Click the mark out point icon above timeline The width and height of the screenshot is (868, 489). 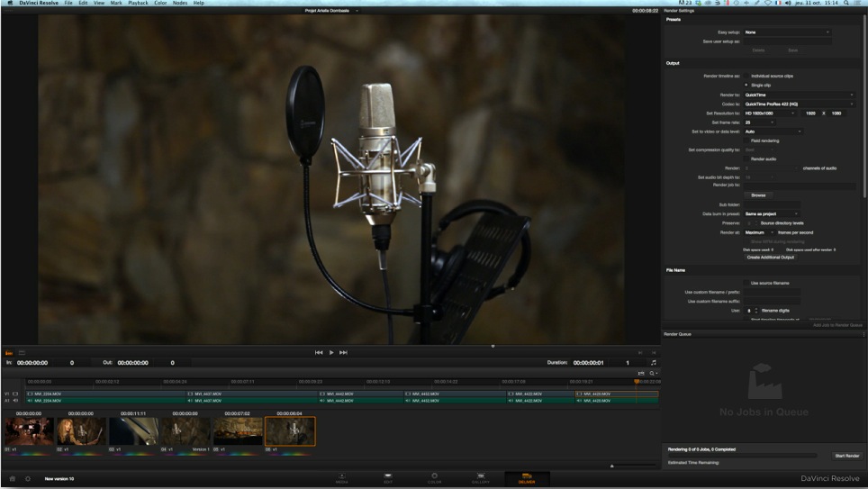pyautogui.click(x=654, y=353)
